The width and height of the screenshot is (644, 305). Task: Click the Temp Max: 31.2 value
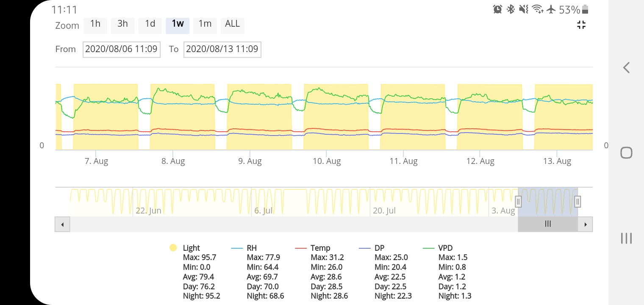[x=328, y=258]
